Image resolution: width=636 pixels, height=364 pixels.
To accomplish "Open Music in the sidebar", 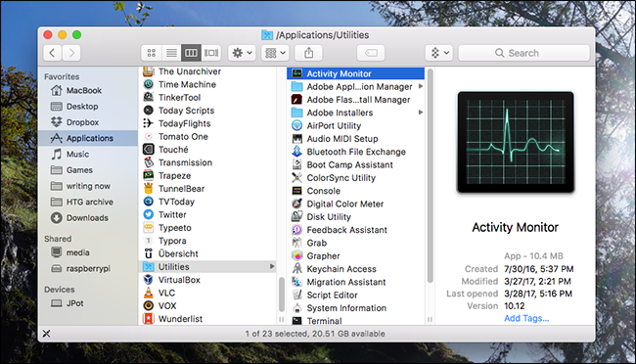I will point(77,155).
